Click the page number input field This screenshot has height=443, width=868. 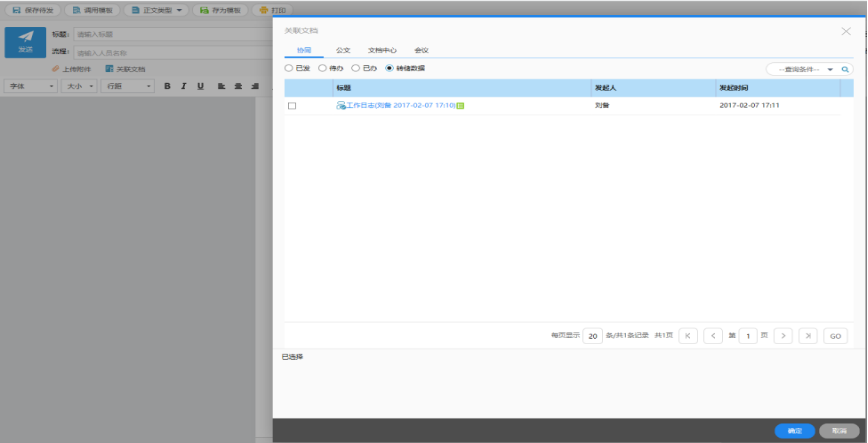747,336
